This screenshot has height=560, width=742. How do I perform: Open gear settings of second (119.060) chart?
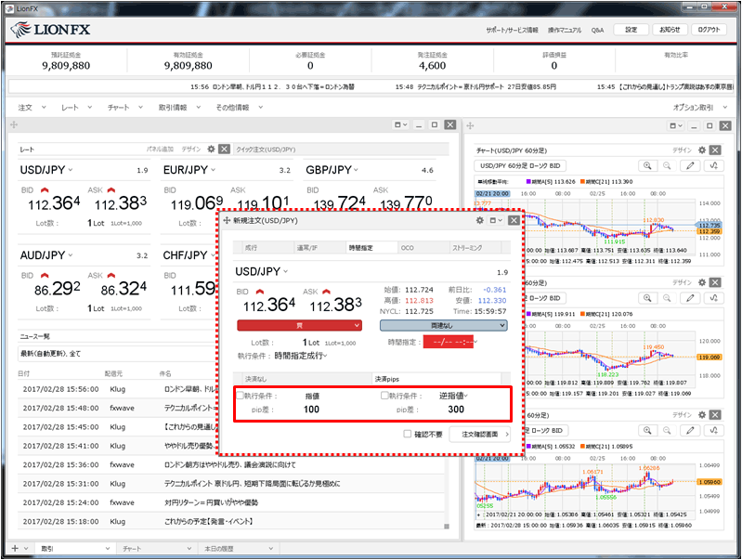[702, 282]
